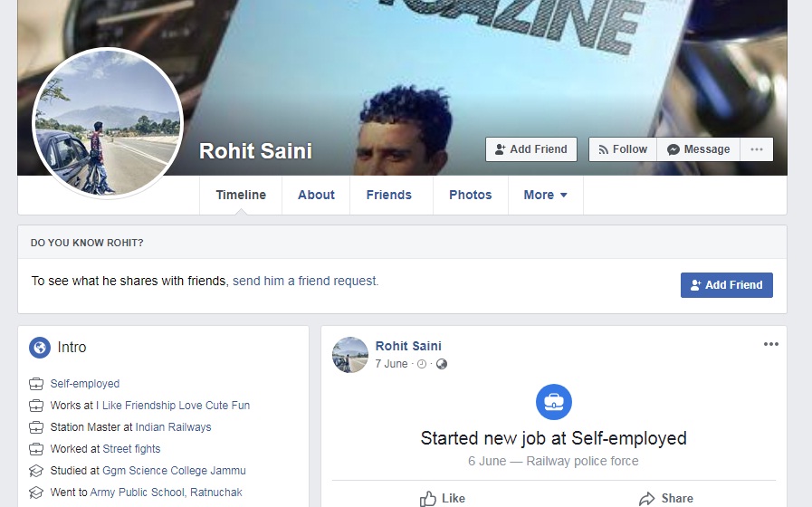Open 'I Like Friendship Love Cute Fun' page
The image size is (812, 507).
point(173,406)
